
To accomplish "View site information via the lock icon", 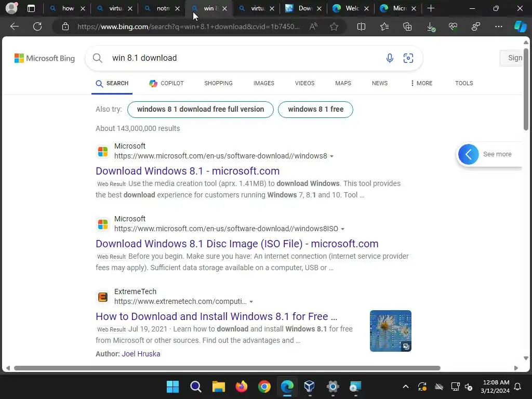I will 65,26.
